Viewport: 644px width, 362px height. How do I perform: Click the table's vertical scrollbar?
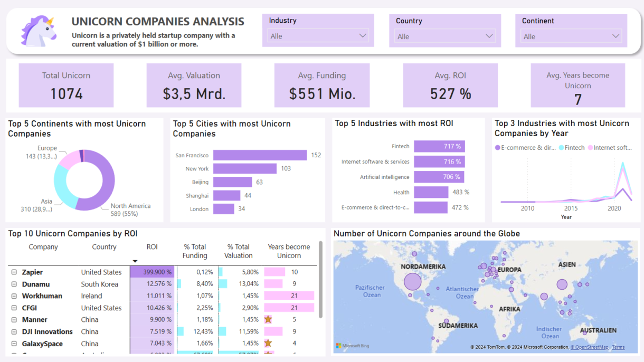click(x=320, y=280)
